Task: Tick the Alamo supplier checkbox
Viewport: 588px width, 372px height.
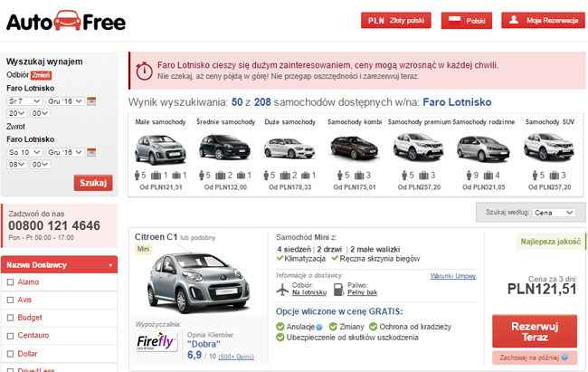Action: (x=11, y=282)
